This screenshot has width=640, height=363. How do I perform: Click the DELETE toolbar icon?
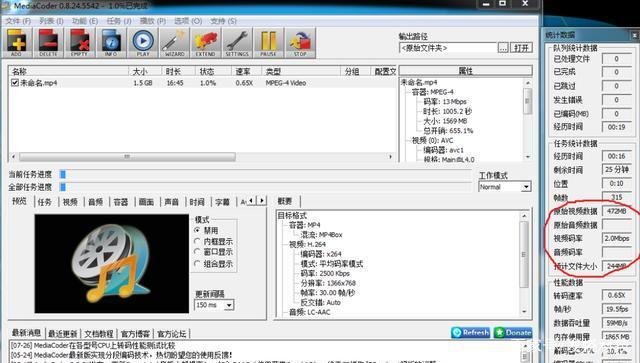click(48, 43)
